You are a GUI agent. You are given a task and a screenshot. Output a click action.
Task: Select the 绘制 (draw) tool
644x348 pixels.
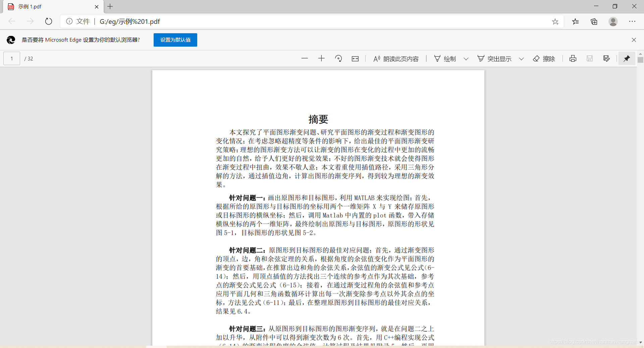point(445,59)
